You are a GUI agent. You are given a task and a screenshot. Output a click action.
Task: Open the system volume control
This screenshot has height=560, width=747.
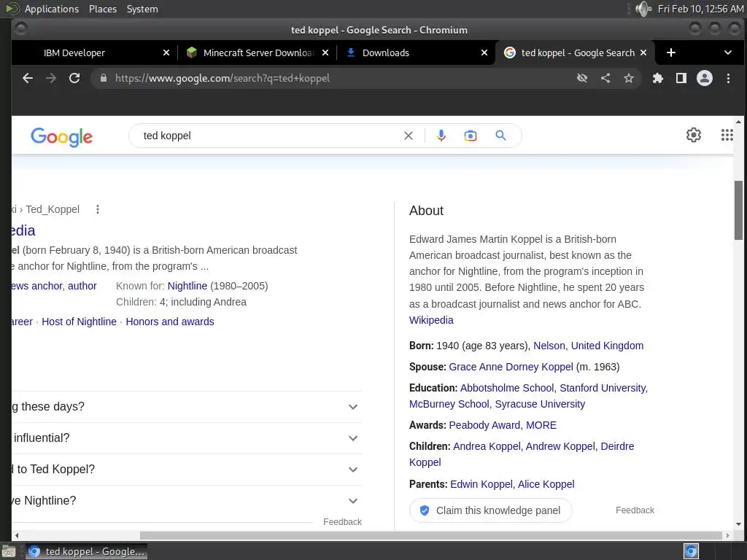click(x=643, y=9)
